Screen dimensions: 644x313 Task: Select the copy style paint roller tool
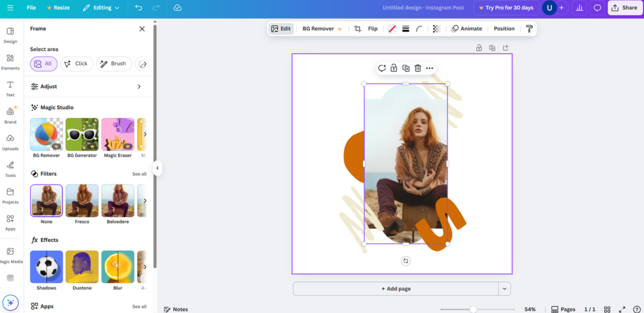pyautogui.click(x=529, y=28)
